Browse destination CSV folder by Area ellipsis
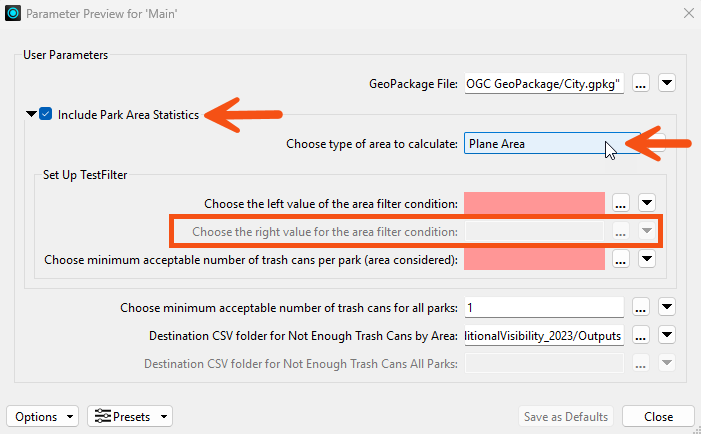Viewport: 701px width, 434px height. click(x=641, y=335)
